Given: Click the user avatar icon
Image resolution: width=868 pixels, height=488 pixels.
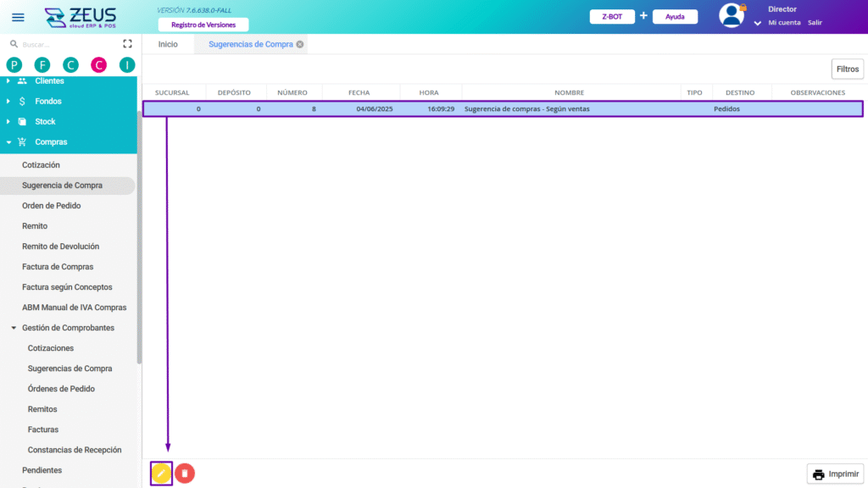Looking at the screenshot, I should click(x=732, y=15).
